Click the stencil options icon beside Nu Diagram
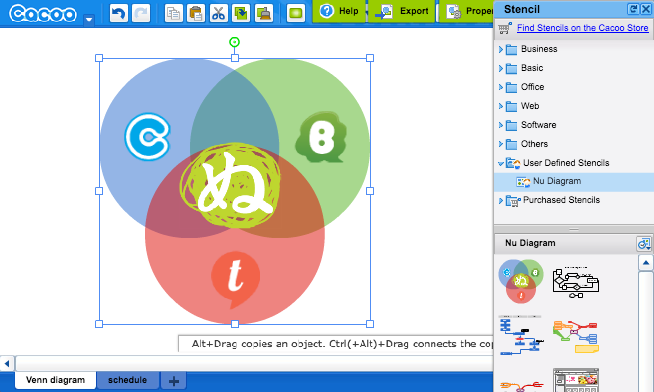Screen dimensions: 654x392 [644, 244]
